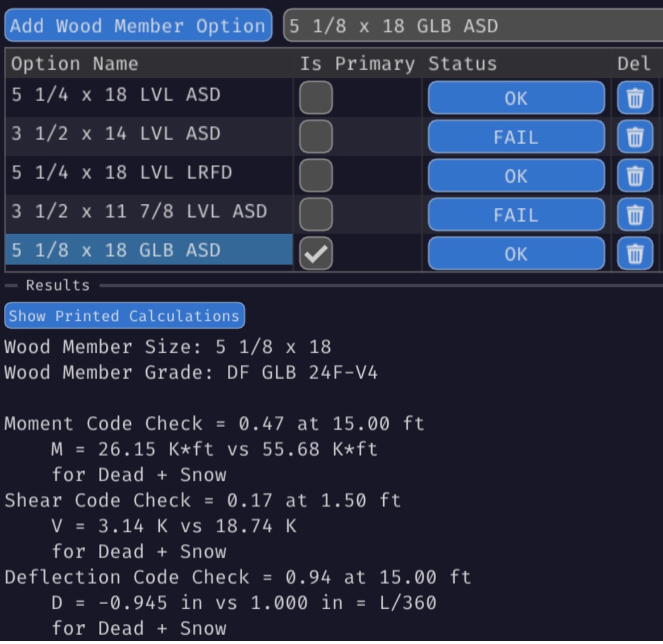
Task: Click the Add Wood Member Option button
Action: pyautogui.click(x=138, y=26)
